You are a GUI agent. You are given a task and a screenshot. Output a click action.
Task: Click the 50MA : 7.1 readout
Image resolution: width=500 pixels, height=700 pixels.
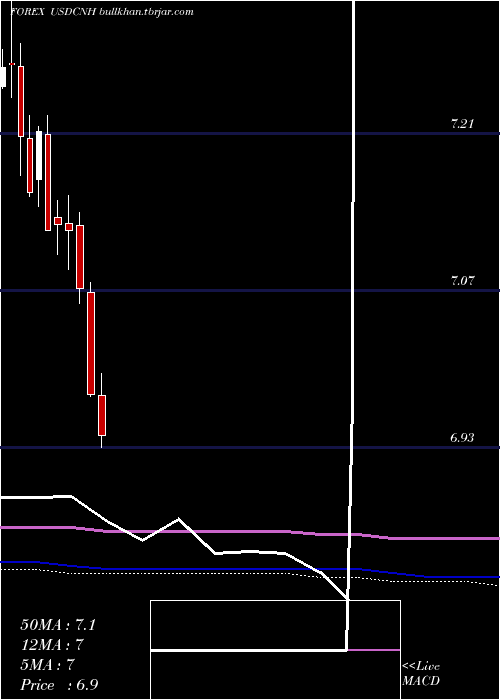pyautogui.click(x=58, y=625)
